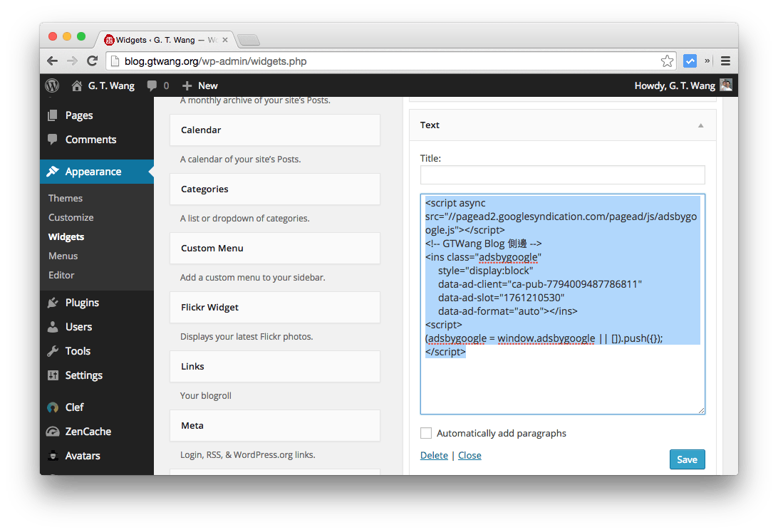
Task: Save the Text widget
Action: (686, 459)
